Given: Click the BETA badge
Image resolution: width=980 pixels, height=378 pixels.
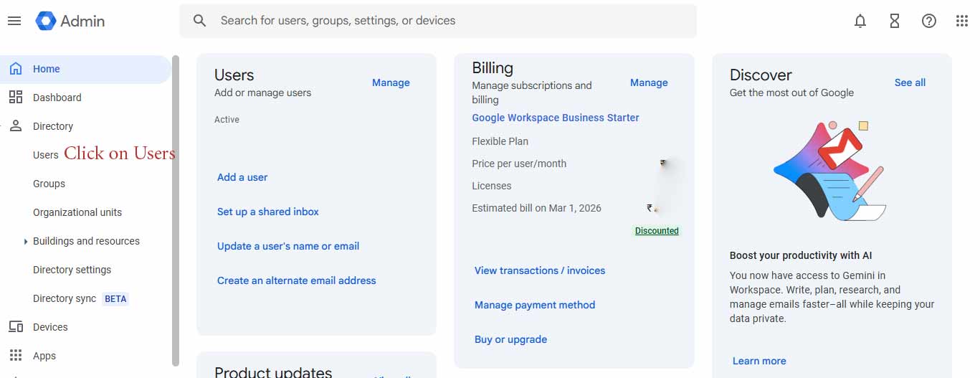Looking at the screenshot, I should point(116,298).
